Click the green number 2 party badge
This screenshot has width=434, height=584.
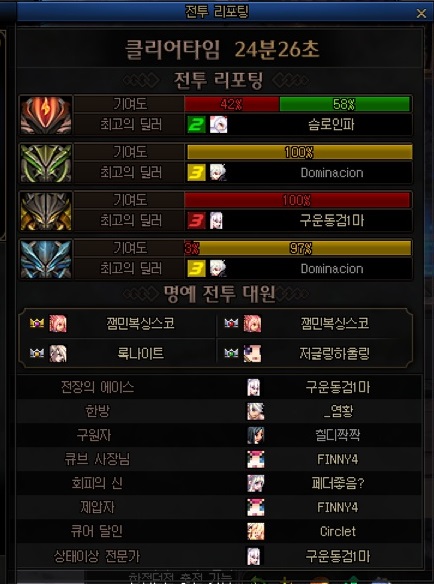point(196,125)
